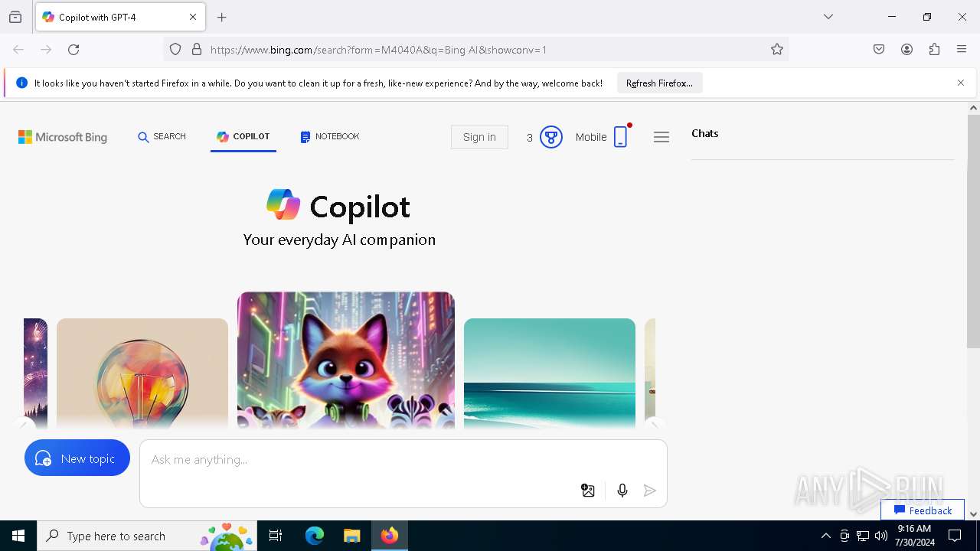
Task: Reload the current page
Action: (73, 50)
